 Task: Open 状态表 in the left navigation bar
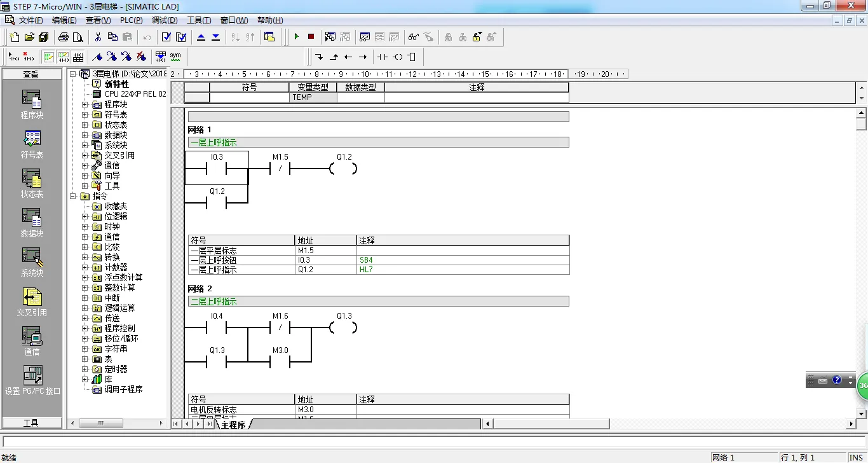[32, 184]
